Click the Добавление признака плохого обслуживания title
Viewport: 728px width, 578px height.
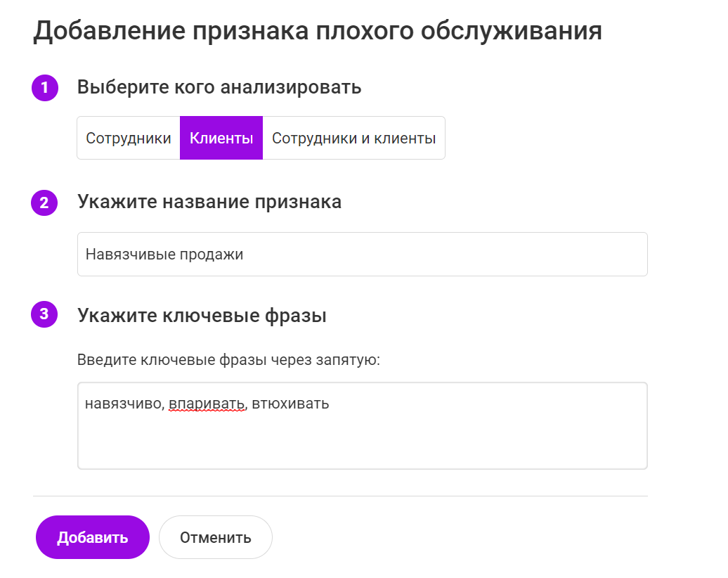317,32
